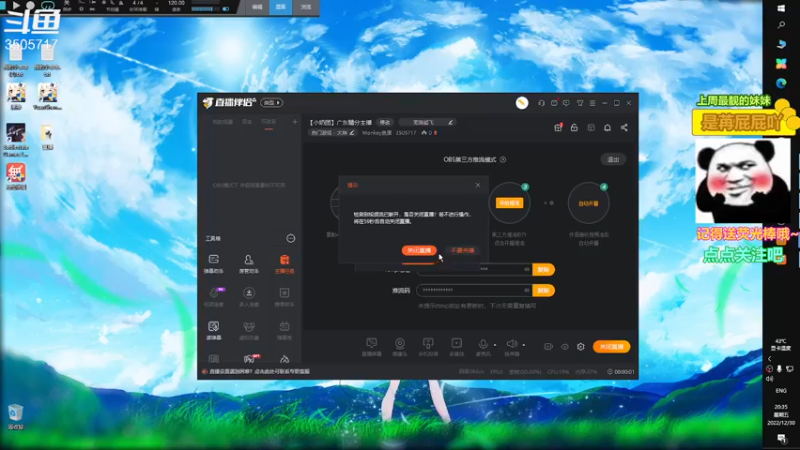Add a camera source from the bottom bar
This screenshot has width=800, height=450.
400,346
